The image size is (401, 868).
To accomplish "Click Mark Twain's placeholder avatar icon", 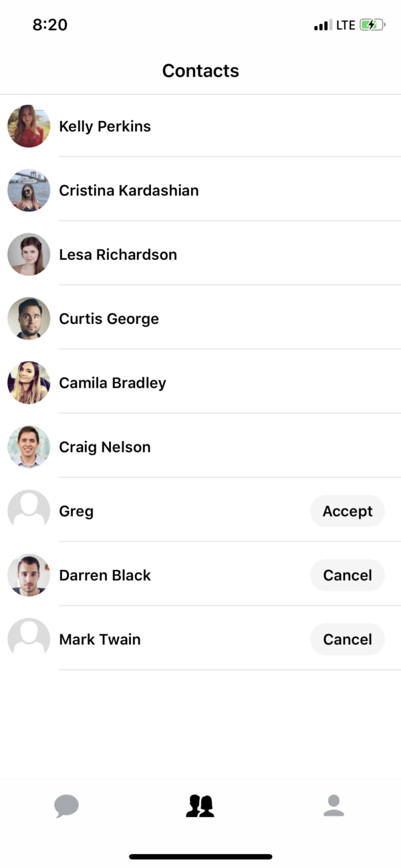I will (29, 639).
